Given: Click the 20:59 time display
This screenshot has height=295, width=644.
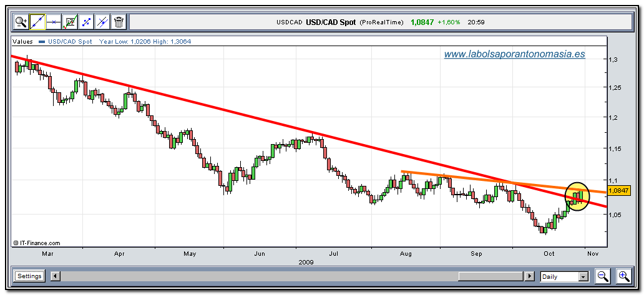Looking at the screenshot, I should click(476, 22).
